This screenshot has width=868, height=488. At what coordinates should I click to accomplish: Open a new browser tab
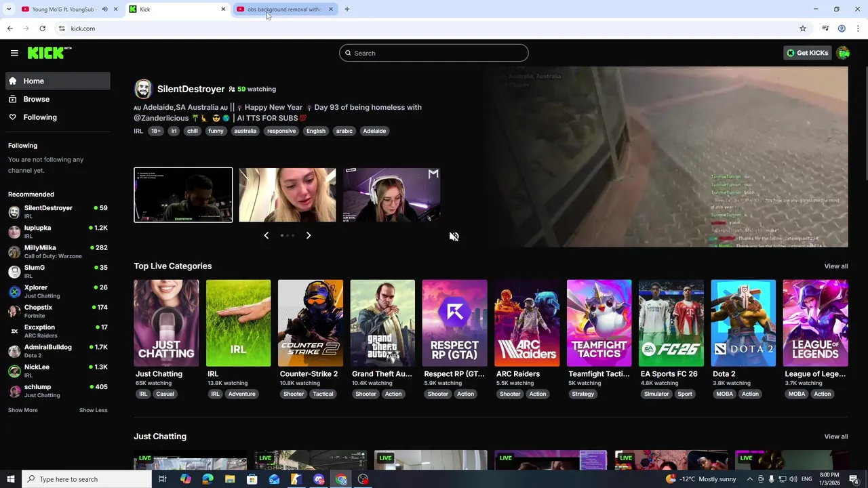pos(347,9)
